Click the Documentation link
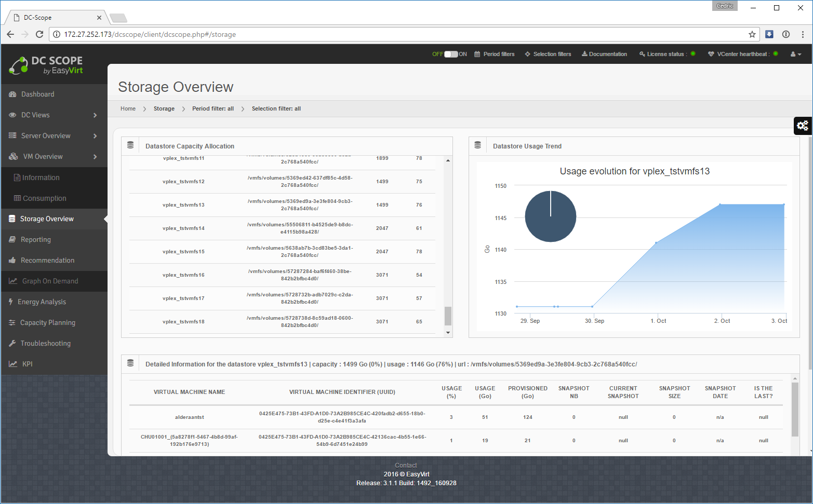The image size is (813, 504). click(604, 54)
